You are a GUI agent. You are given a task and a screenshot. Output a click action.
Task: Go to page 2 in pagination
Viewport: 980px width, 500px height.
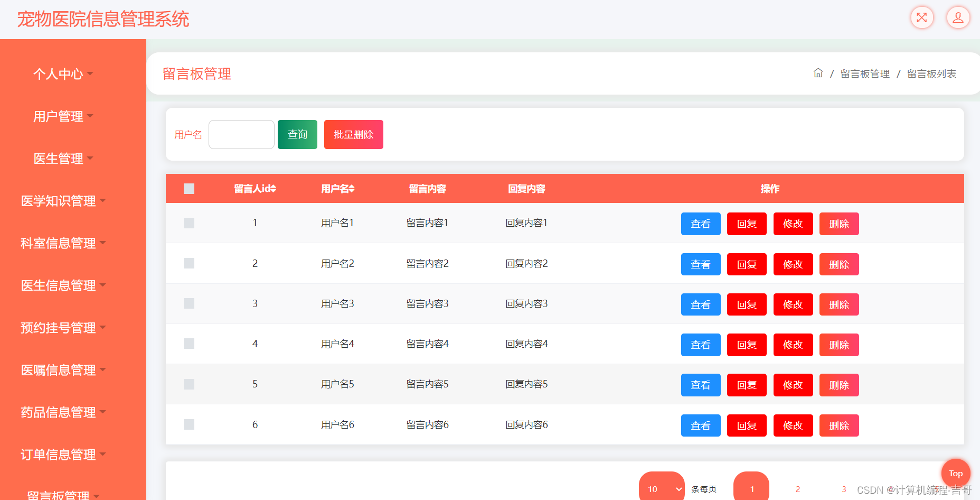click(x=798, y=489)
